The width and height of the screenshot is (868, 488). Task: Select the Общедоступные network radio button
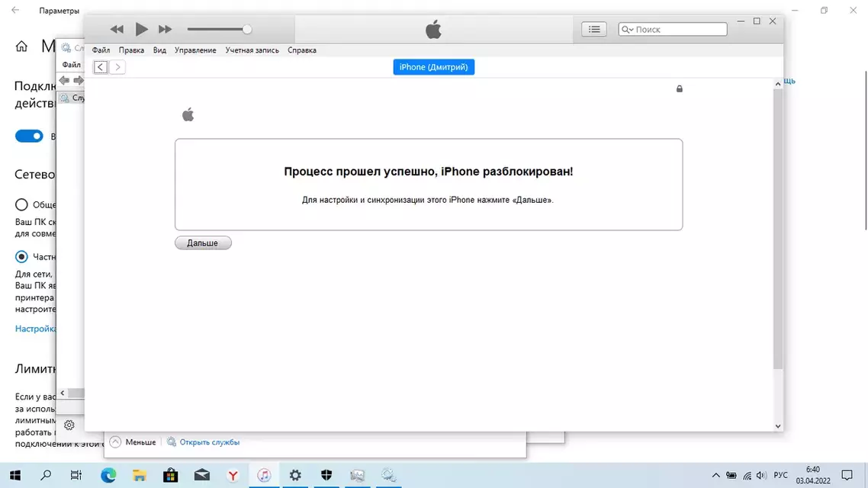click(x=21, y=204)
